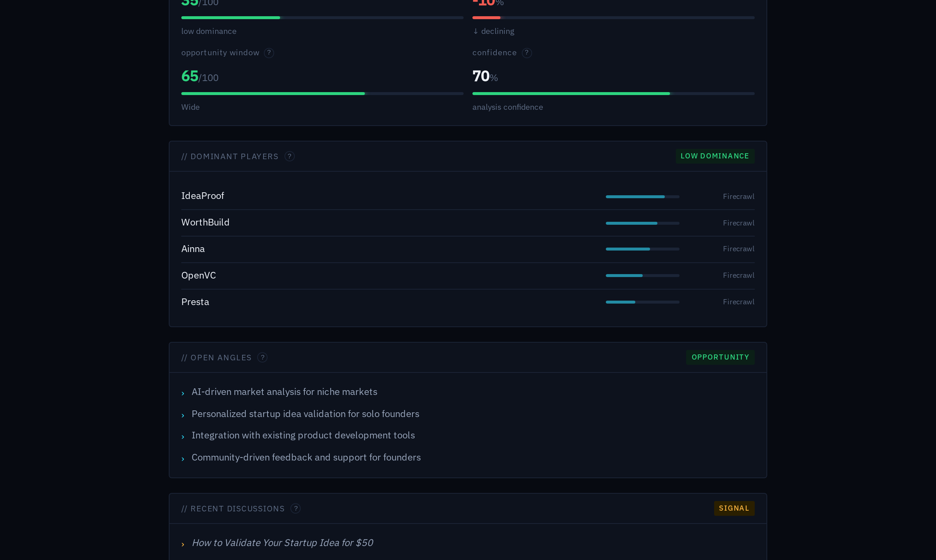Click the 'low dominance' caption

[209, 31]
